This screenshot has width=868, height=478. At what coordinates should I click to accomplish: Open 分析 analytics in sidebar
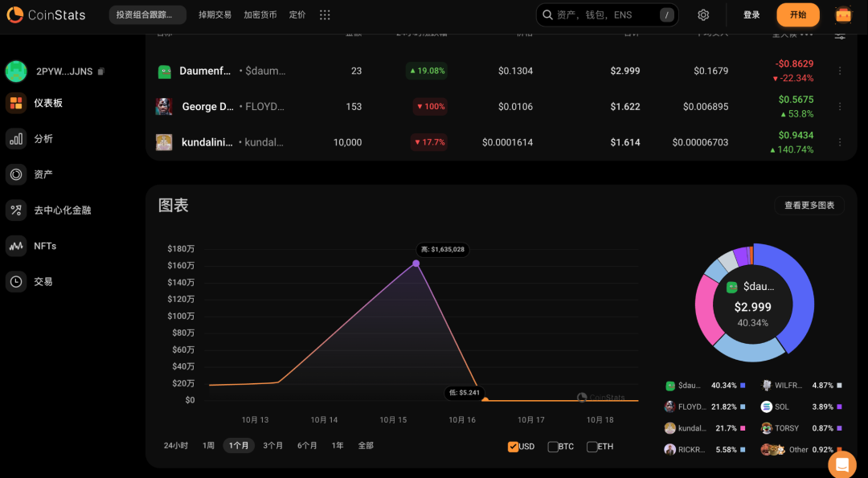coord(43,138)
